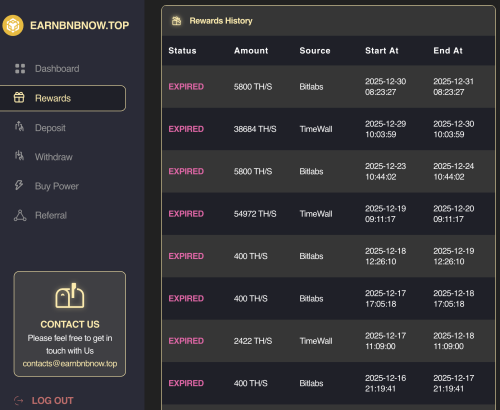
Task: Click end time 2025-12-18 17:05:18
Action: (x=453, y=298)
